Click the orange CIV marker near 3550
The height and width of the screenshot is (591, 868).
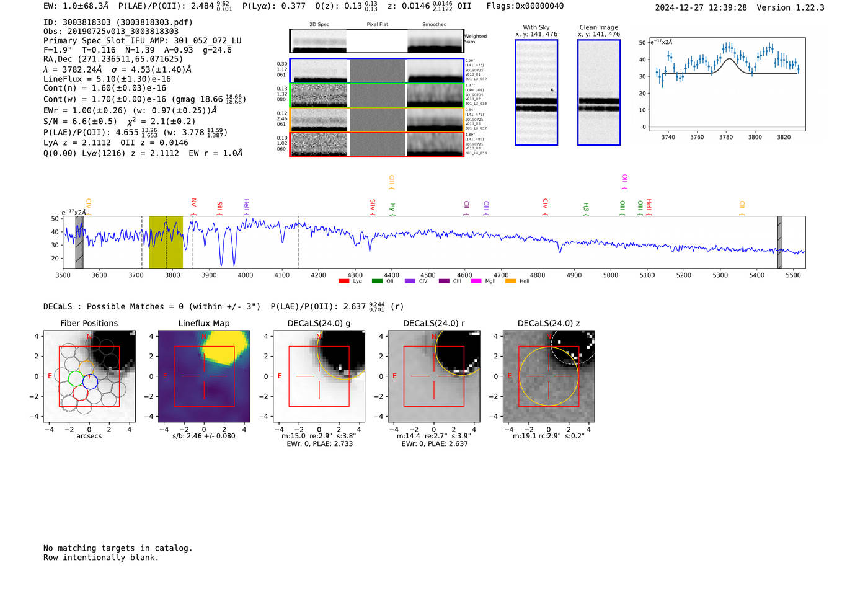89,207
